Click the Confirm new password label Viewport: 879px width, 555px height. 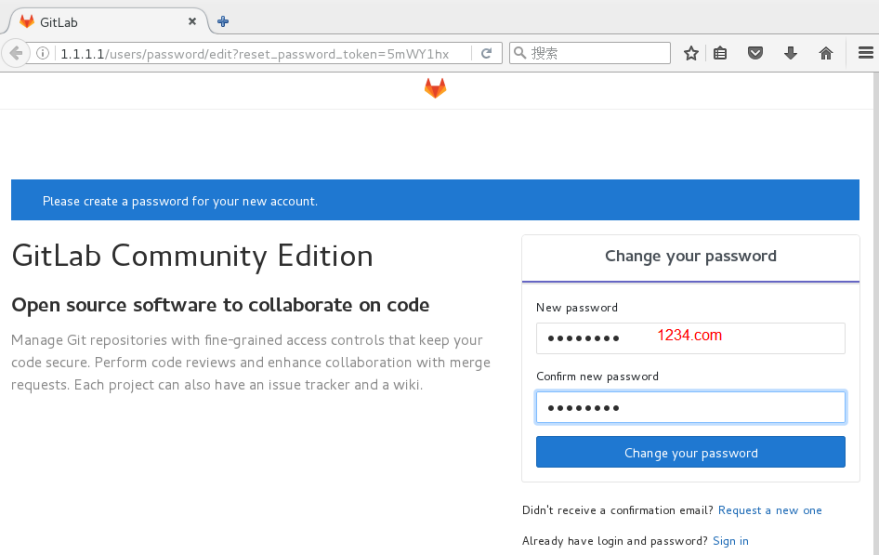[x=597, y=376]
